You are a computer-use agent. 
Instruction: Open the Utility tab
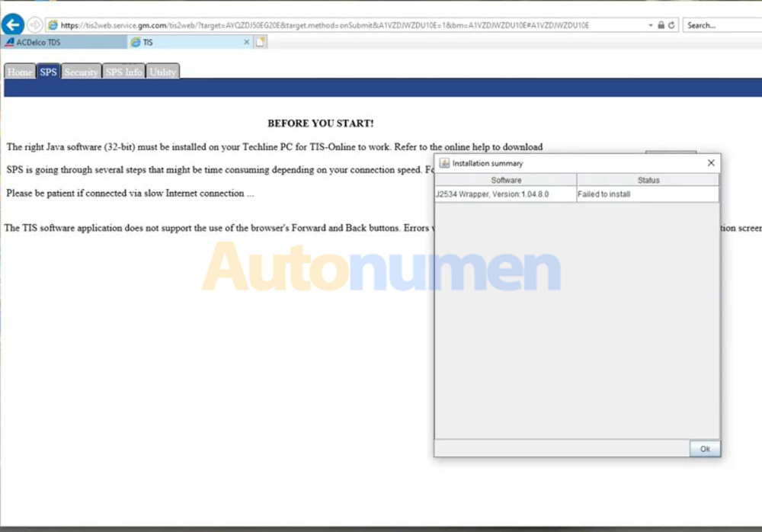163,71
